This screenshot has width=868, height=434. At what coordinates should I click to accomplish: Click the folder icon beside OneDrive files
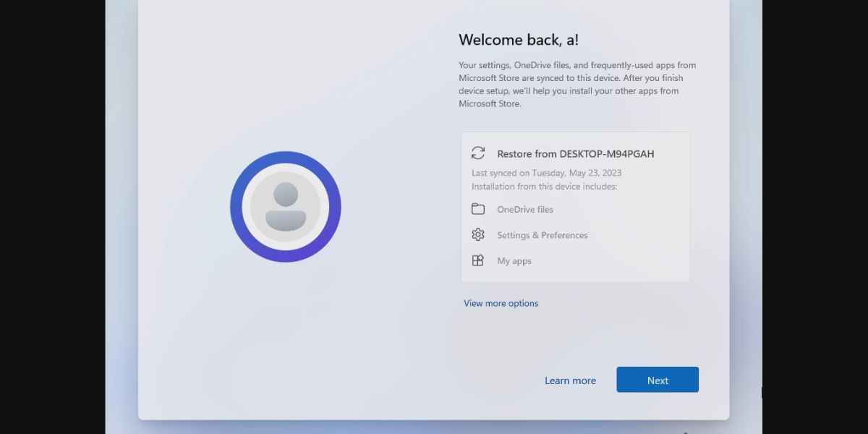(478, 208)
